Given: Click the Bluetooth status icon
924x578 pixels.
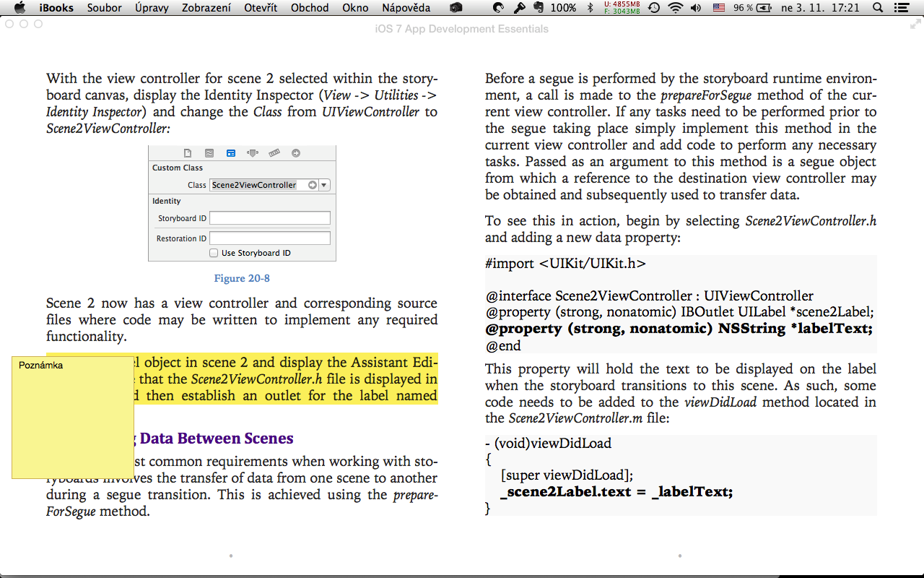Looking at the screenshot, I should (x=590, y=8).
